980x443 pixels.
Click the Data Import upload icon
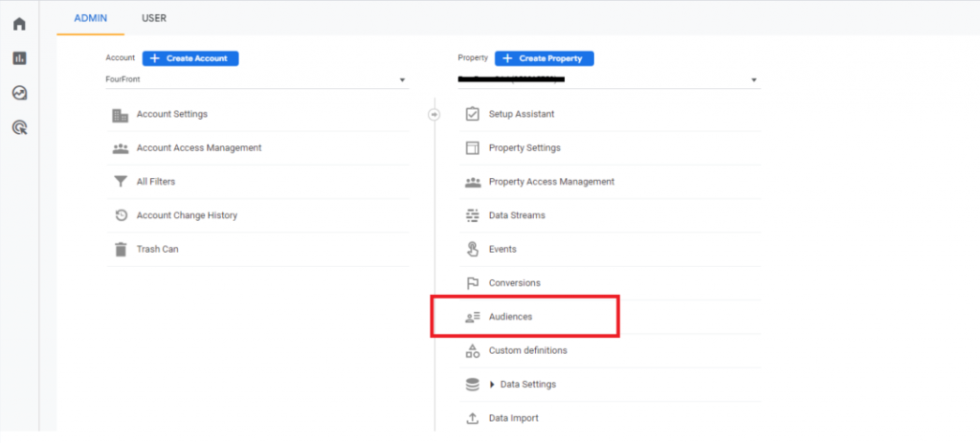click(473, 419)
